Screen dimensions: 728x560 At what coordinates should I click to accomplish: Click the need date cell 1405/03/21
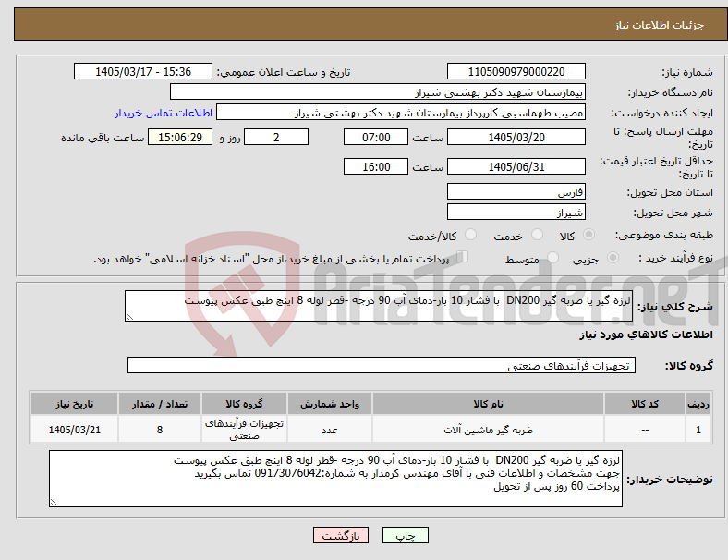coord(74,430)
